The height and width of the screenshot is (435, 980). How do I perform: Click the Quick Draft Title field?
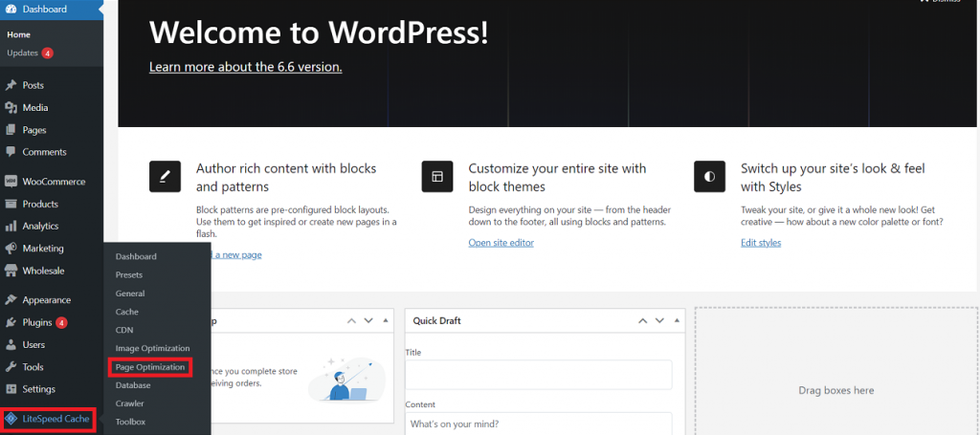(x=539, y=375)
